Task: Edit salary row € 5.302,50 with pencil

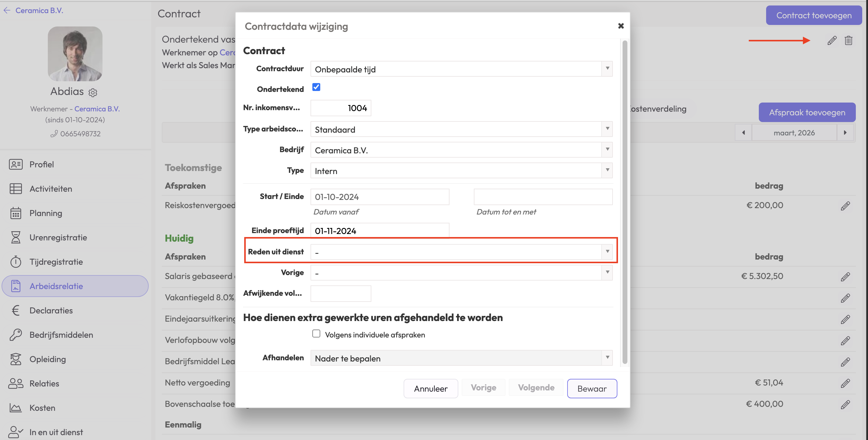Action: (845, 277)
